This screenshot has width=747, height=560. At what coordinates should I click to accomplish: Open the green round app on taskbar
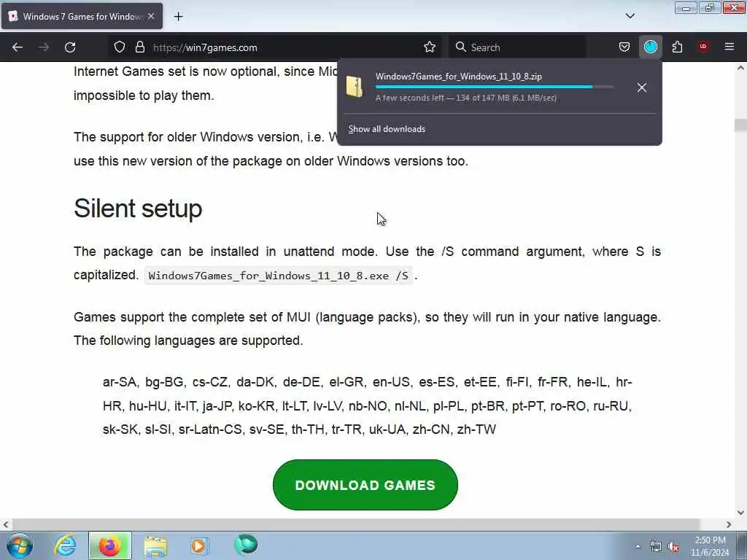(246, 545)
